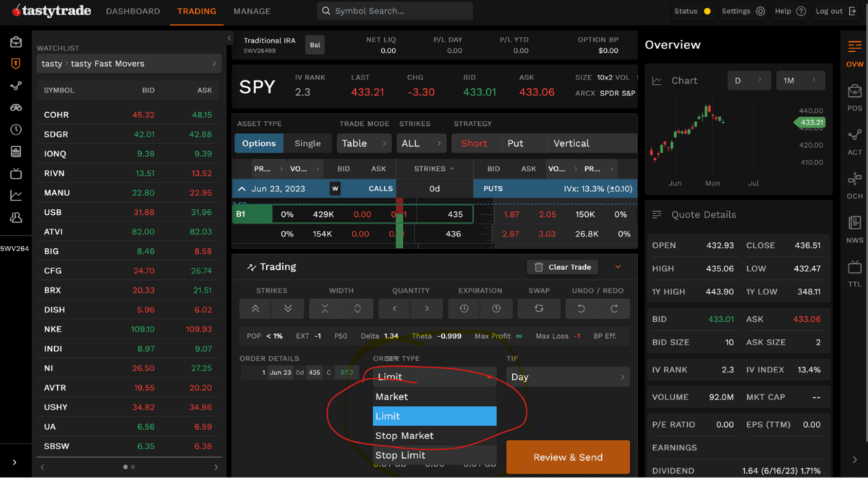868x484 pixels.
Task: Redo the trade change
Action: pyautogui.click(x=613, y=308)
